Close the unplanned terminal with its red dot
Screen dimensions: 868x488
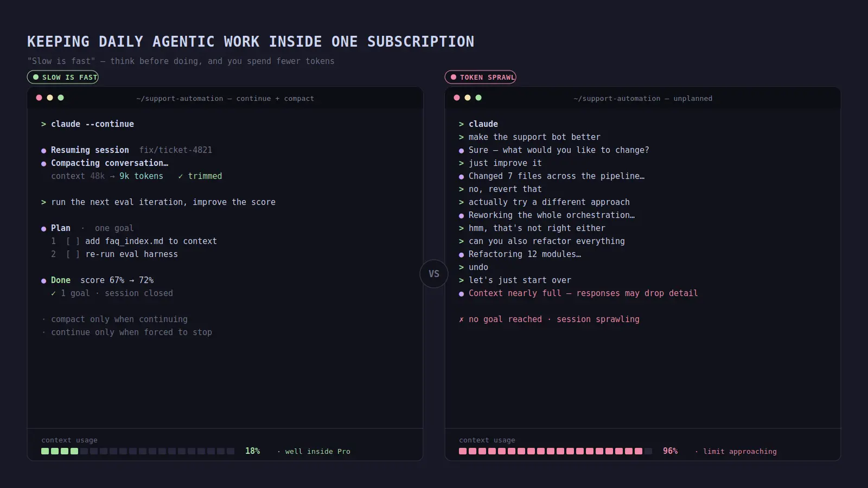coord(457,98)
